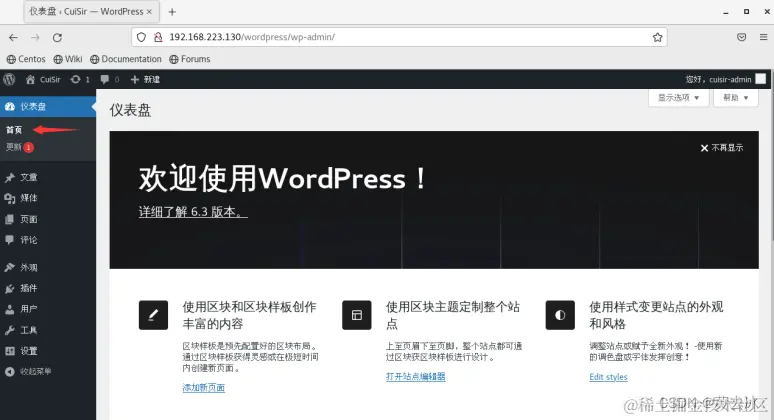Click the 添加新页面 link
Viewport: 774px width, 420px height.
click(204, 388)
